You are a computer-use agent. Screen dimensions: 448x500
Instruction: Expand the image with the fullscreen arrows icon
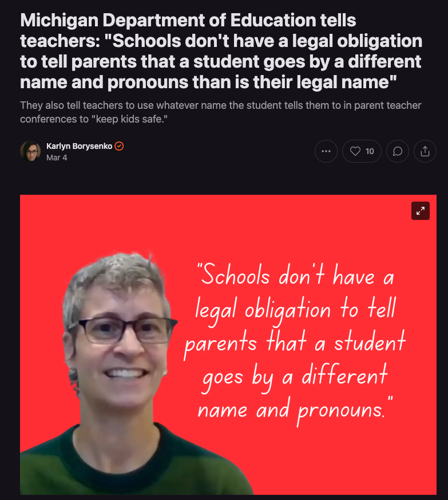[421, 211]
